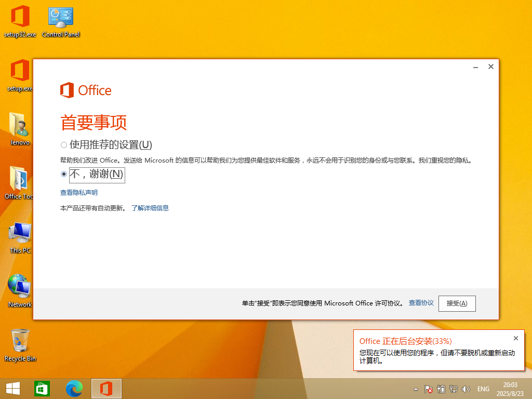The height and width of the screenshot is (399, 532).
Task: Open the 了解详细信息 link
Action: click(150, 208)
